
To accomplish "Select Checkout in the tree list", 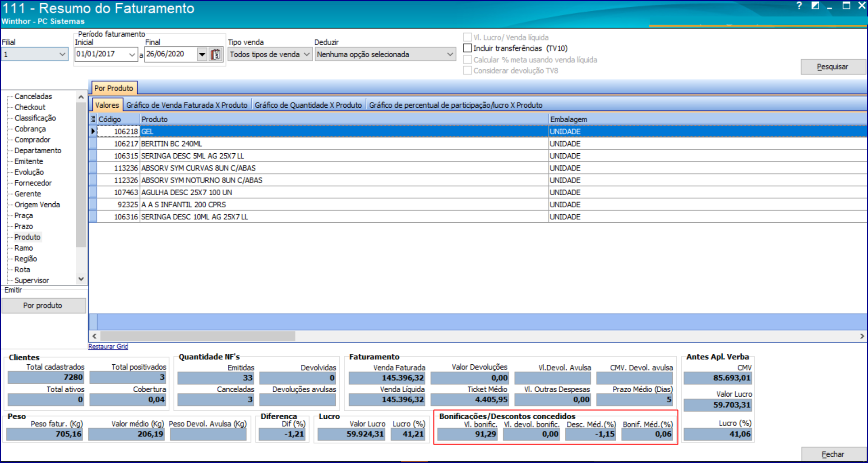I will [30, 107].
